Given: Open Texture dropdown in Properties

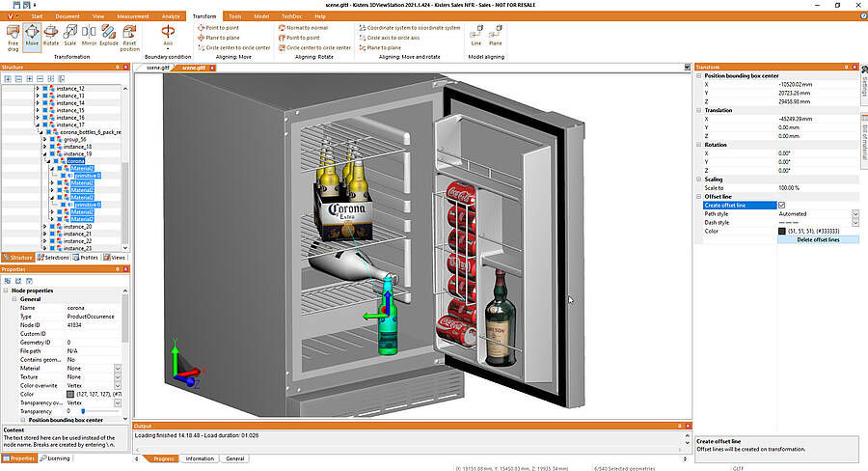Looking at the screenshot, I should [x=118, y=376].
